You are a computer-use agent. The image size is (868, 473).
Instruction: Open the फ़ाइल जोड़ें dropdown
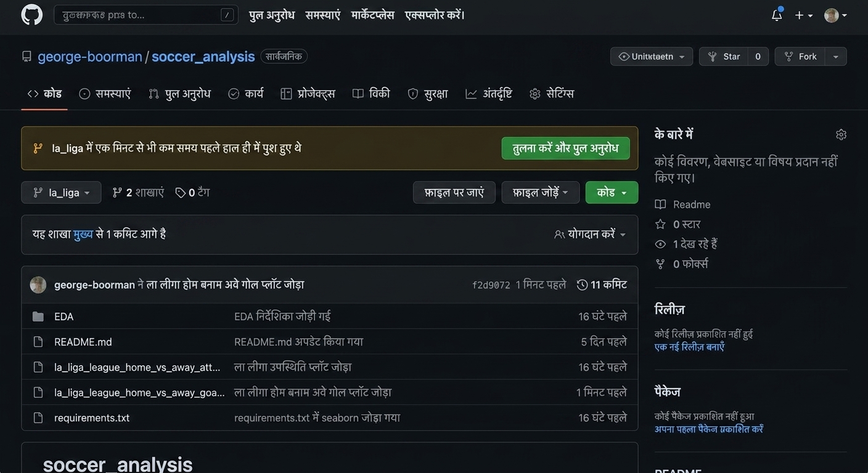point(540,193)
